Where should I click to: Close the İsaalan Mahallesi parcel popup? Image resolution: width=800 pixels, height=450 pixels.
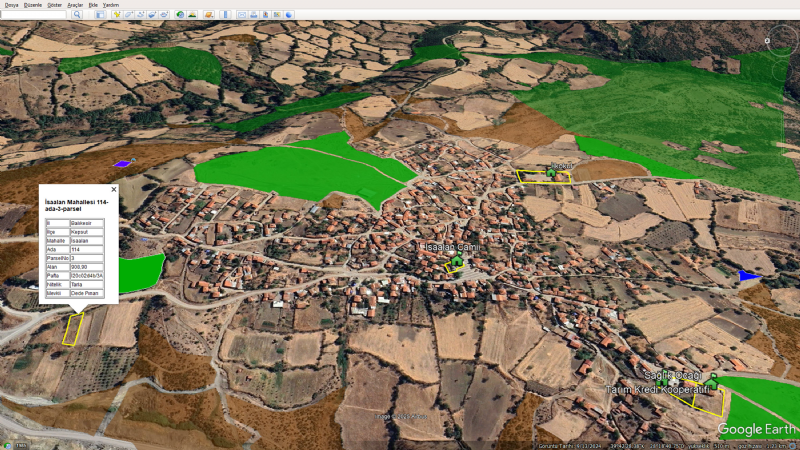[113, 189]
